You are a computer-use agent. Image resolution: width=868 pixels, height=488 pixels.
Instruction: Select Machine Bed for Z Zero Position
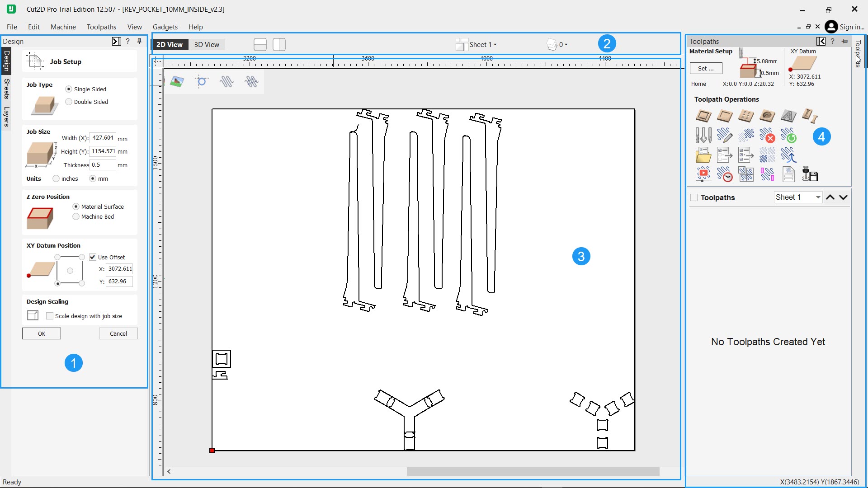[x=75, y=216]
